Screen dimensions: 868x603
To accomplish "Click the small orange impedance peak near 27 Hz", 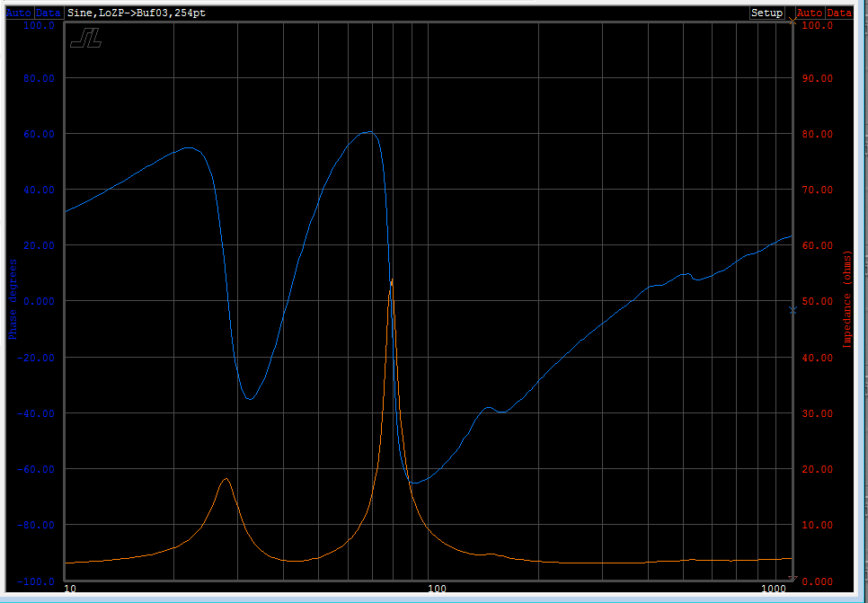I will click(x=226, y=480).
